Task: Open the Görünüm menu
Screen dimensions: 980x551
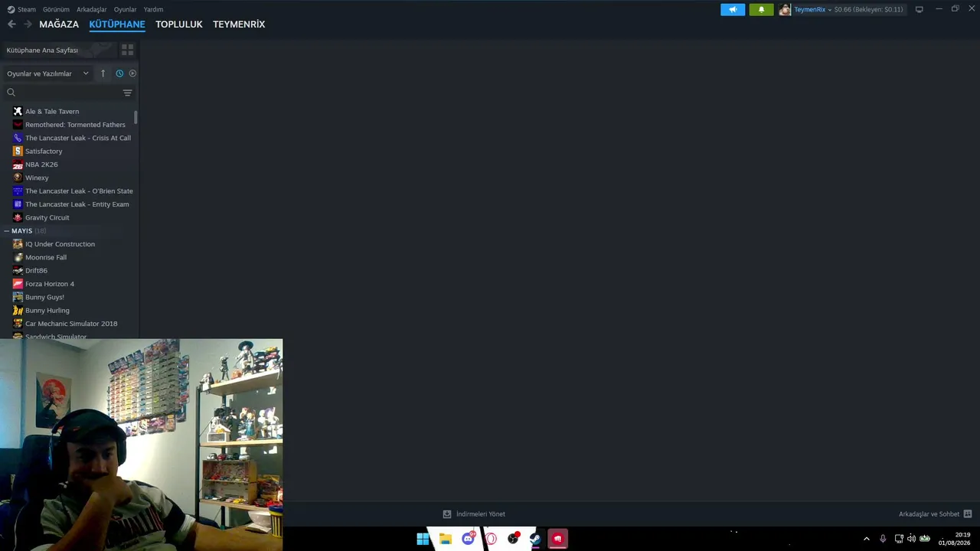Action: pos(56,9)
